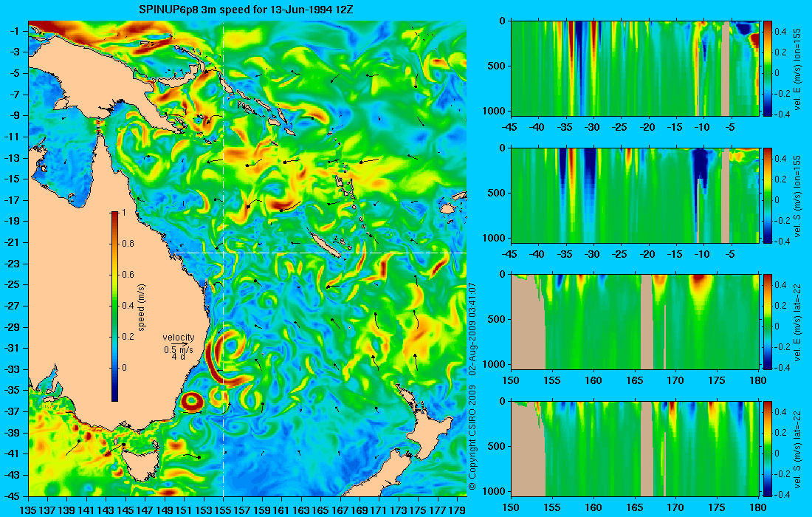812x517 pixels.
Task: Click the red ring eddy off southeast Australia
Action: tap(191, 402)
